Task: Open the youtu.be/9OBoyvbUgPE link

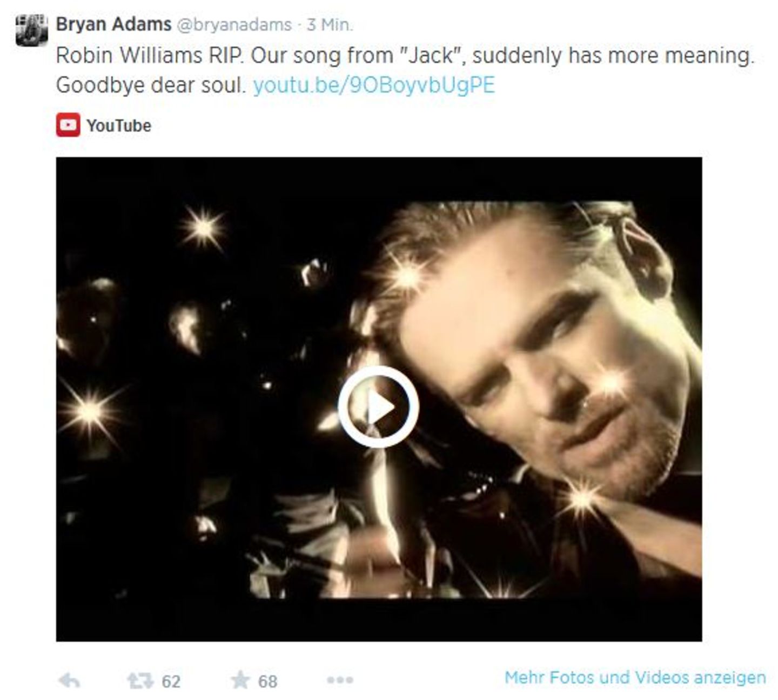Action: 374,84
